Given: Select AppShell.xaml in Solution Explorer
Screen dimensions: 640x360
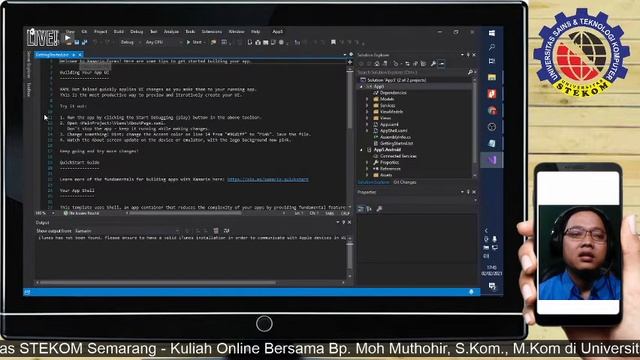Looking at the screenshot, I should (x=393, y=131).
